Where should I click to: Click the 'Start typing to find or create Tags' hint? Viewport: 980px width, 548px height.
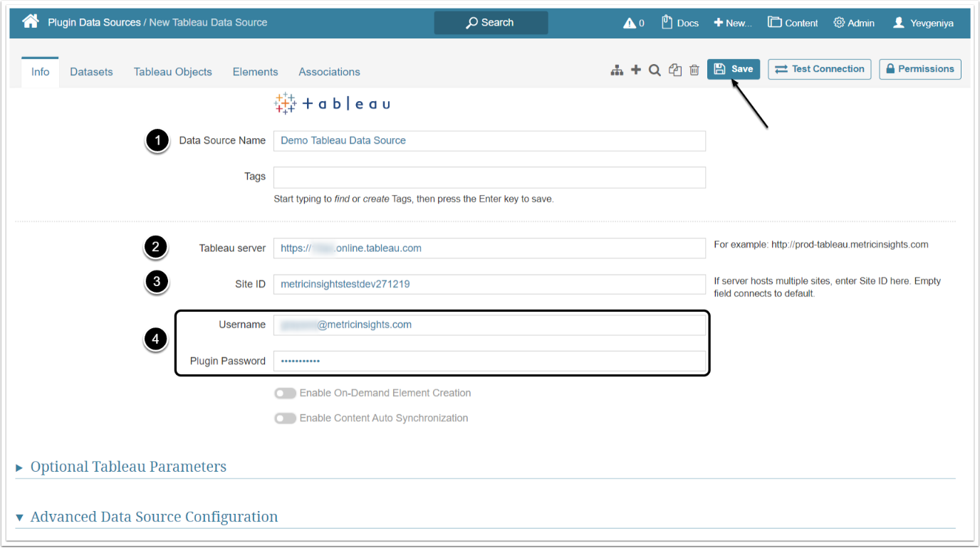[413, 199]
